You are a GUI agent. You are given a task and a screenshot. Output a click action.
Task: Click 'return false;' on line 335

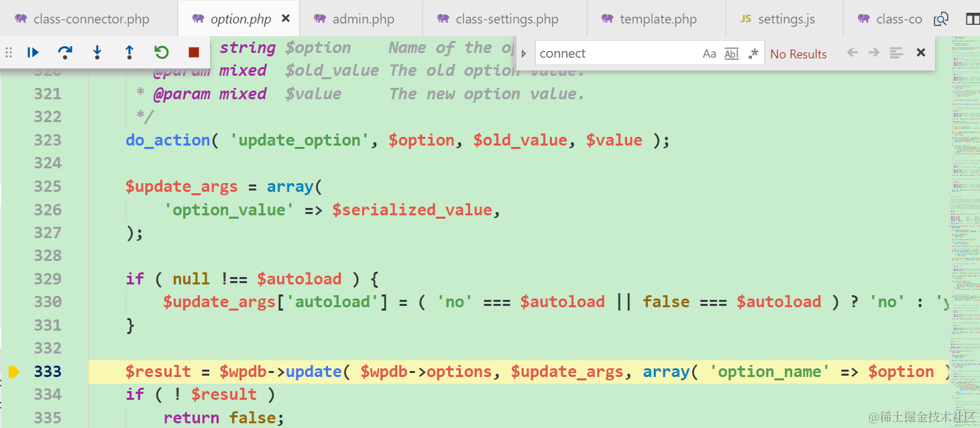click(224, 418)
